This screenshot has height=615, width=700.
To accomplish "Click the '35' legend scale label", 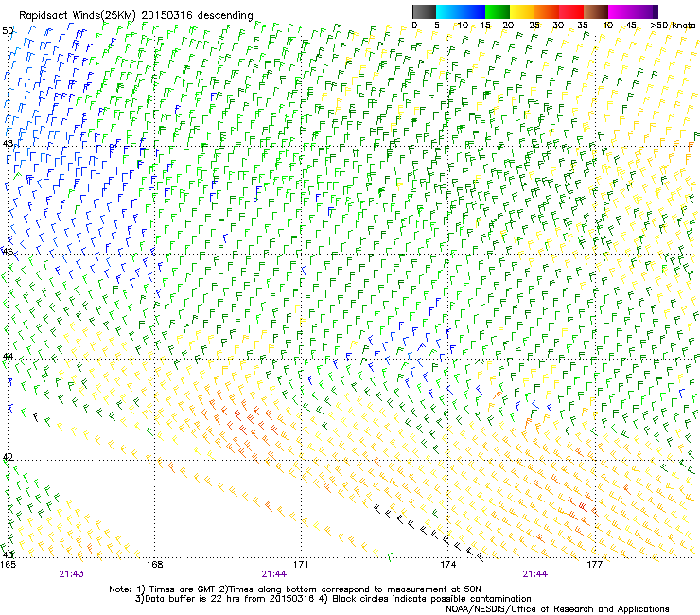I will (583, 26).
